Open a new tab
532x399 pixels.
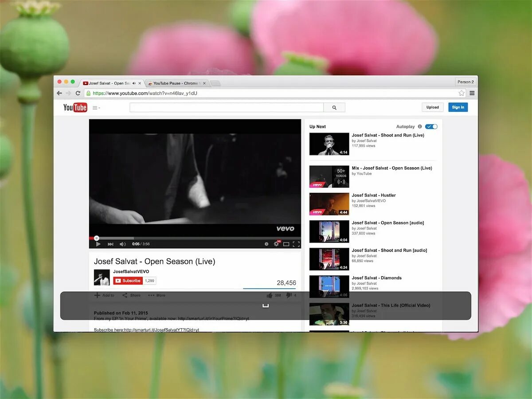point(215,83)
